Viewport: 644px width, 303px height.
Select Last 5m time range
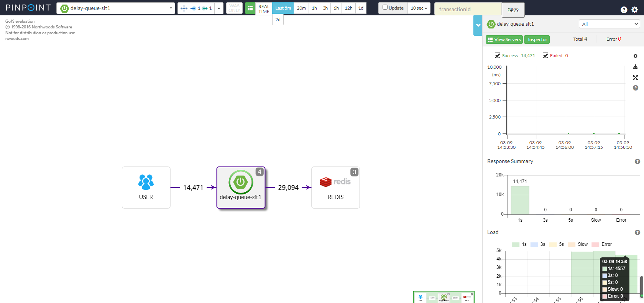(x=283, y=8)
